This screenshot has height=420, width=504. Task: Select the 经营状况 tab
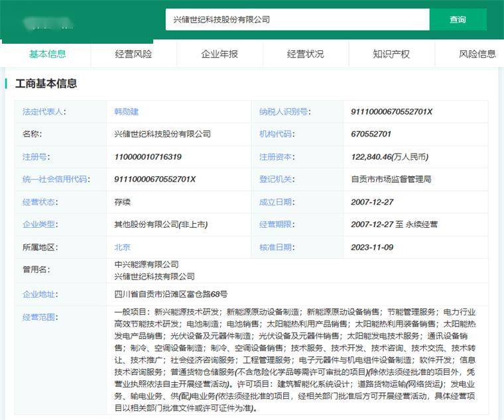(305, 54)
